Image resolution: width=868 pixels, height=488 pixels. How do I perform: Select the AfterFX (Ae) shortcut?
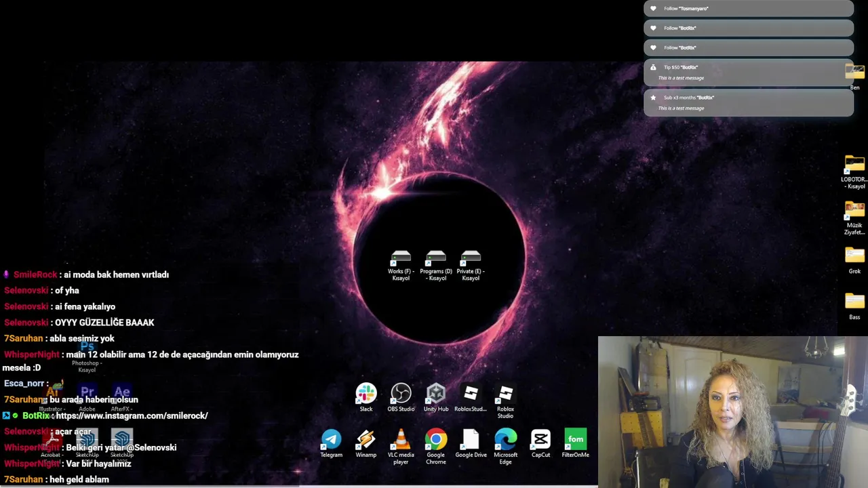click(121, 399)
